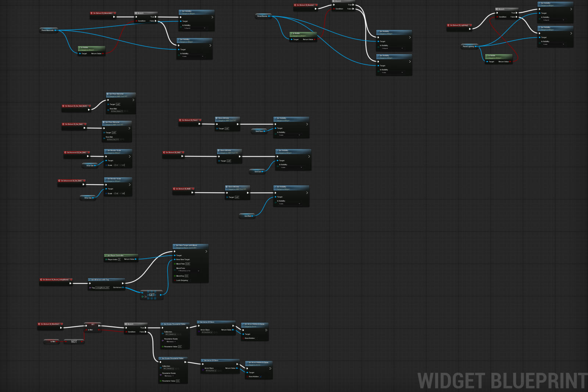
Task: Click Parameter Value field showing 0.0
Action: pyautogui.click(x=178, y=381)
